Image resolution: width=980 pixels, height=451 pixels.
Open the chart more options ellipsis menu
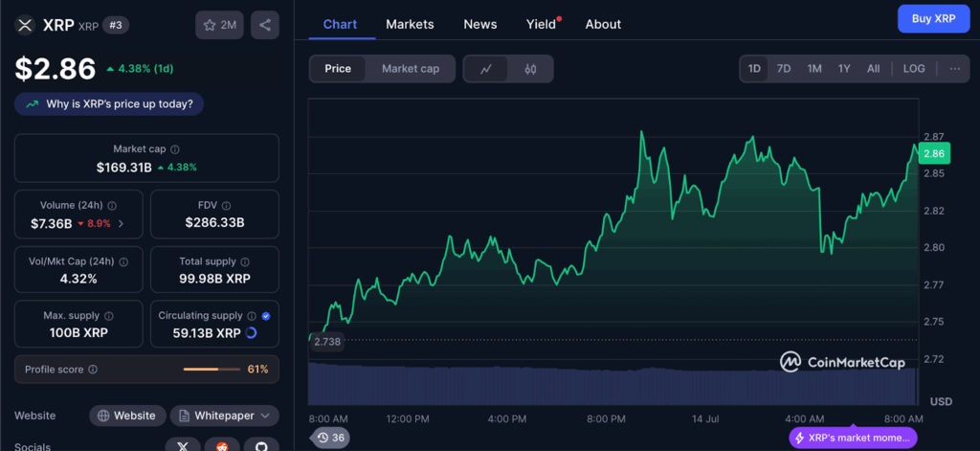tap(954, 69)
